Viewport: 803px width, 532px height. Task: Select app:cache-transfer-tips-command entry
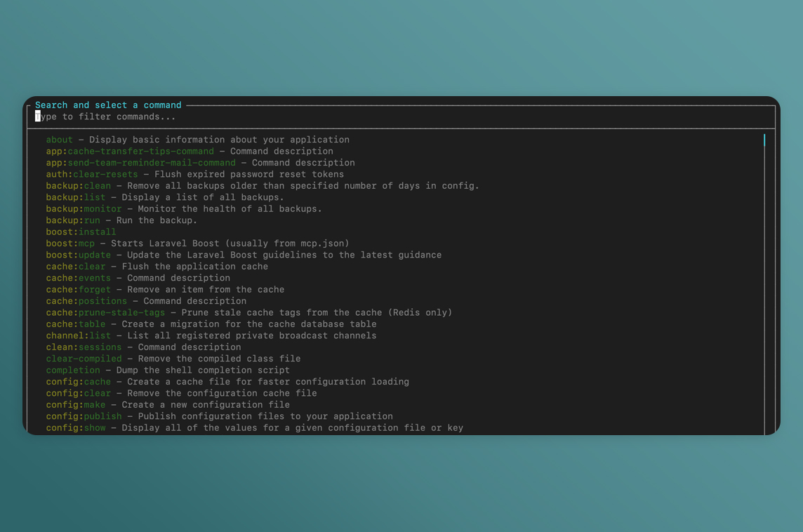130,151
